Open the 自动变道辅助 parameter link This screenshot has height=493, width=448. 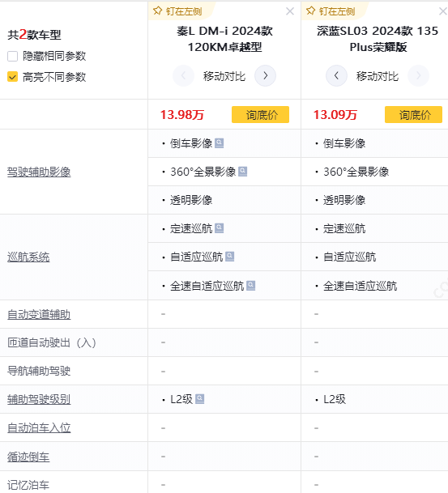tap(39, 314)
